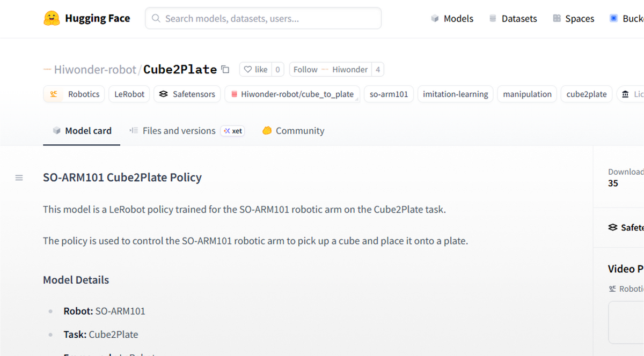Go to Spaces in top navigation
Screen dimensions: 644x356
(573, 18)
